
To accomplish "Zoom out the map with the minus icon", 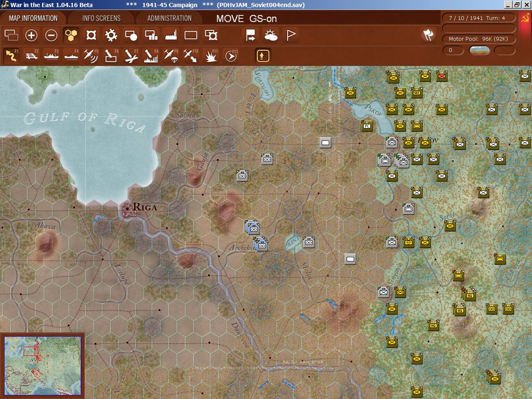I will (x=51, y=35).
